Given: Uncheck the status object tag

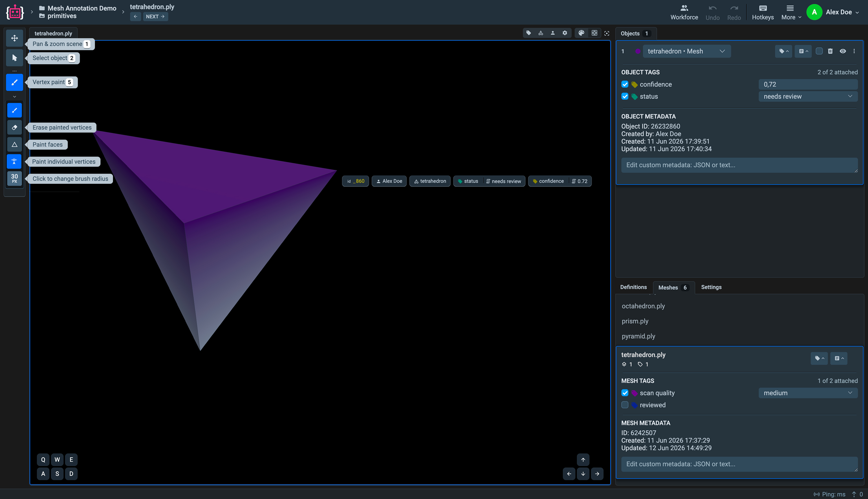Looking at the screenshot, I should click(x=625, y=97).
